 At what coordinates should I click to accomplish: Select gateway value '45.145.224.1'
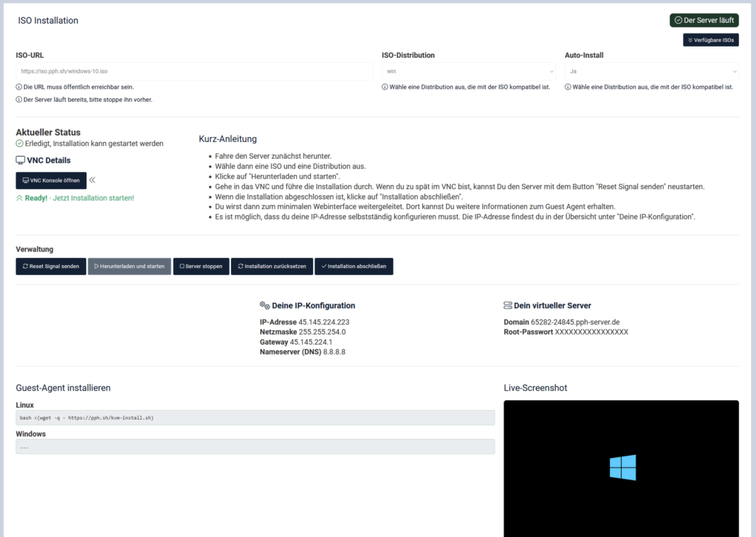coord(311,342)
